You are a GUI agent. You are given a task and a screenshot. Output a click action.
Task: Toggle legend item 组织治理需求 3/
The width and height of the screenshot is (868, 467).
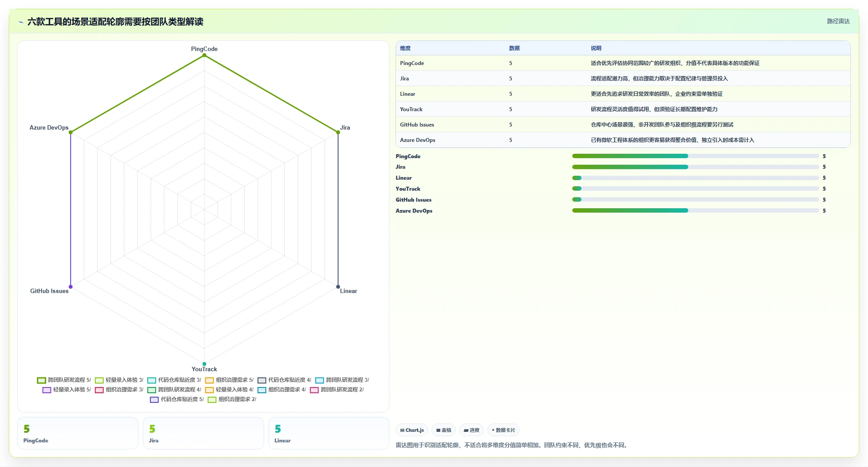[119, 390]
